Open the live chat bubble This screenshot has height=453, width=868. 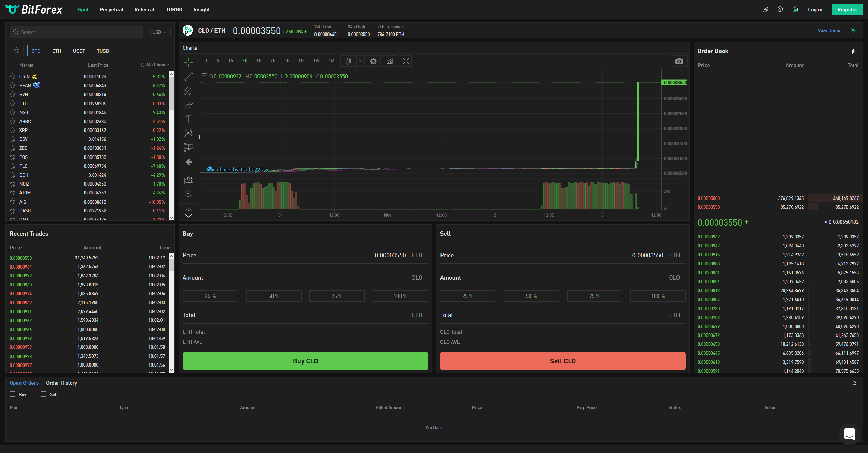pos(850,434)
